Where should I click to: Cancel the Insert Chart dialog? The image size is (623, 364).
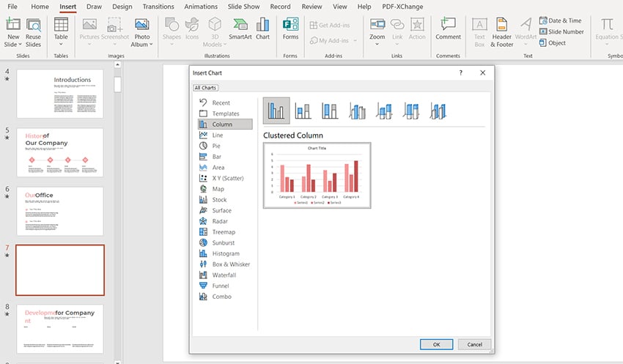[x=474, y=344]
